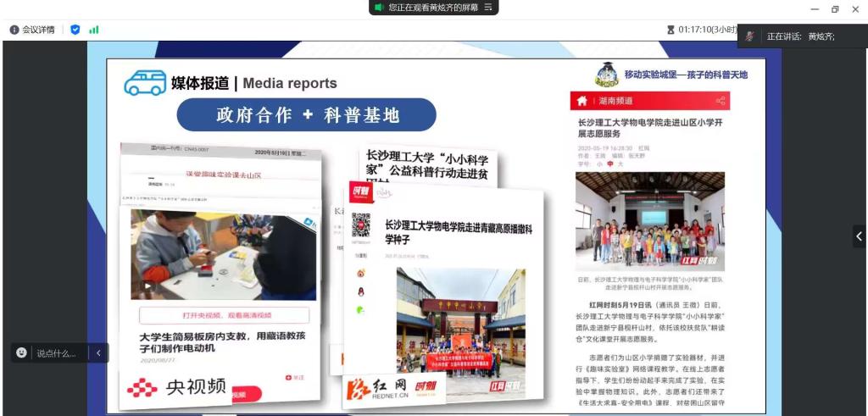This screenshot has height=416, width=868.
Task: Click the van icon beside 媒体报道
Action: (145, 82)
